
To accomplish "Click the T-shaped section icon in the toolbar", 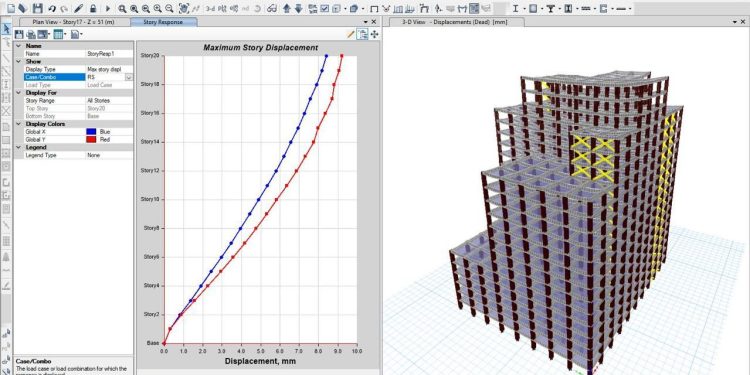I will click(551, 9).
